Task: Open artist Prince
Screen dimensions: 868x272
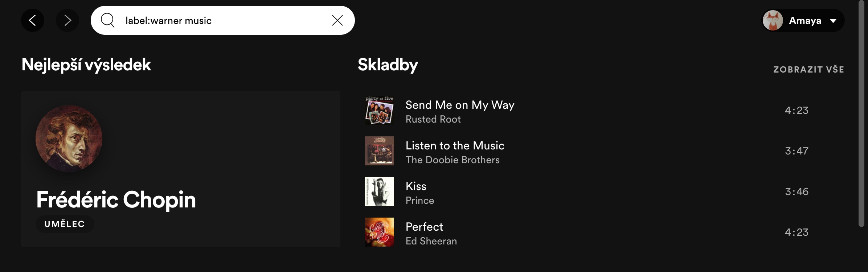Action: click(420, 201)
